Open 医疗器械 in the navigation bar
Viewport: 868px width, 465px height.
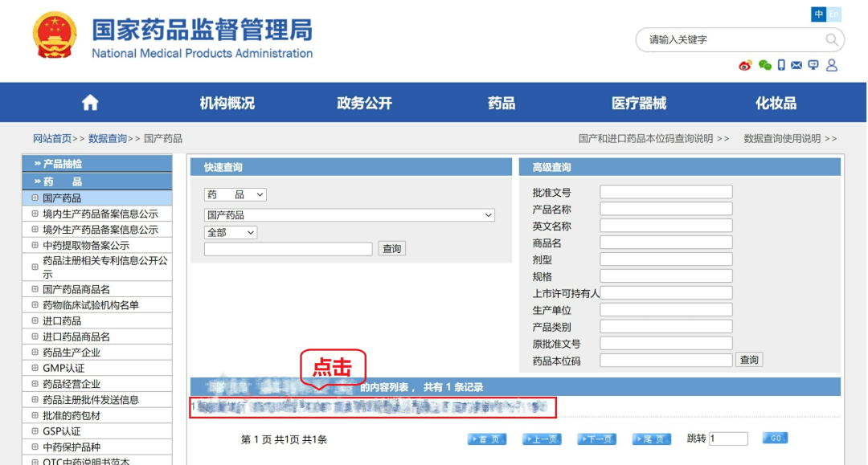pos(639,103)
